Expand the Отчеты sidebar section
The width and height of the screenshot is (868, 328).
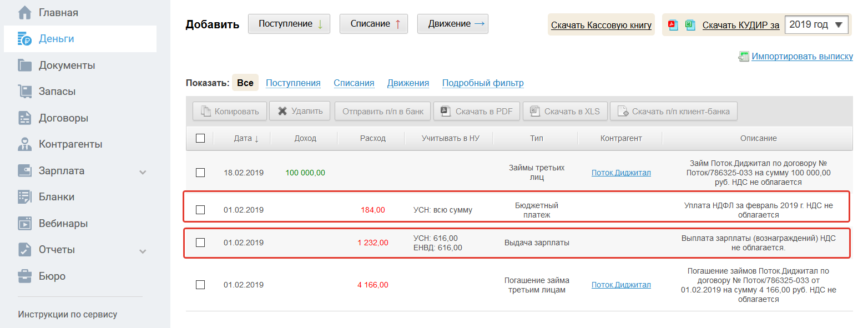143,250
